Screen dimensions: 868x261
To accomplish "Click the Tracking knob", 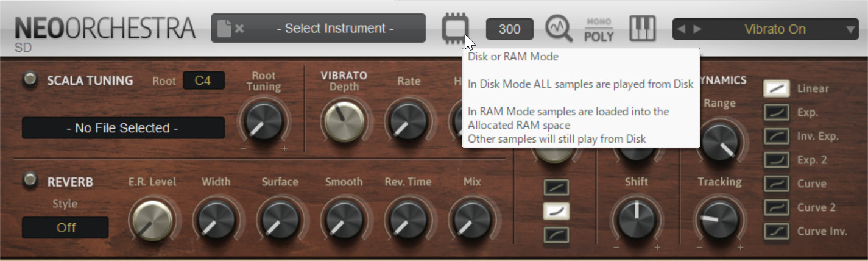I will click(x=720, y=220).
